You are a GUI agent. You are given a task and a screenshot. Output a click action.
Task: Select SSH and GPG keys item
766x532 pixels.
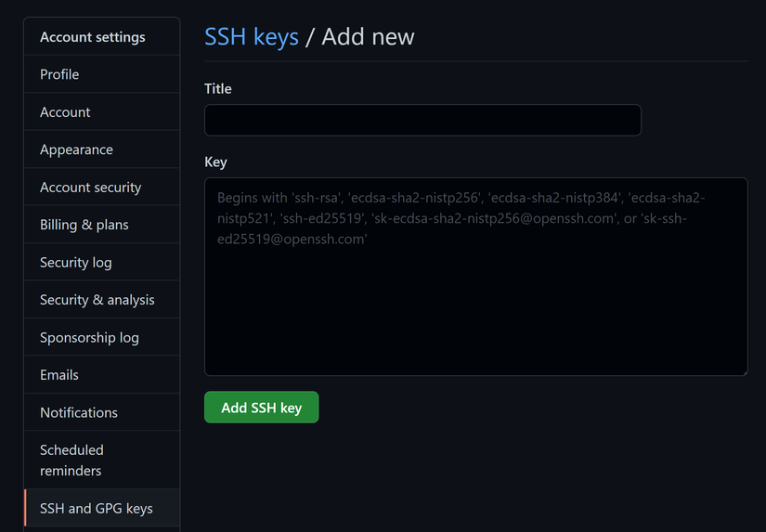96,509
